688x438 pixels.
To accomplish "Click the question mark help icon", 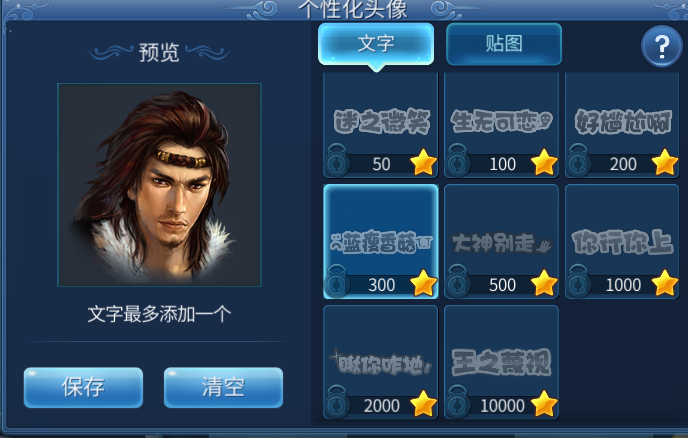I will click(662, 46).
